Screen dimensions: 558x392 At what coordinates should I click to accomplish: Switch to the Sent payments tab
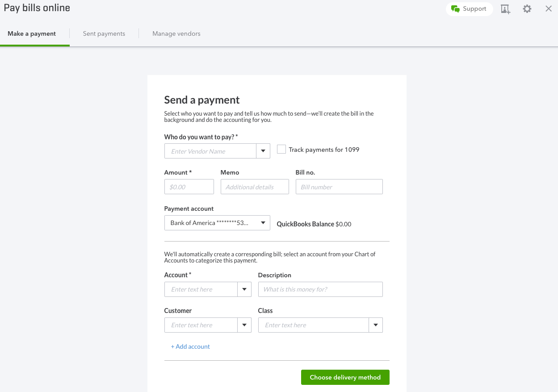(x=104, y=33)
